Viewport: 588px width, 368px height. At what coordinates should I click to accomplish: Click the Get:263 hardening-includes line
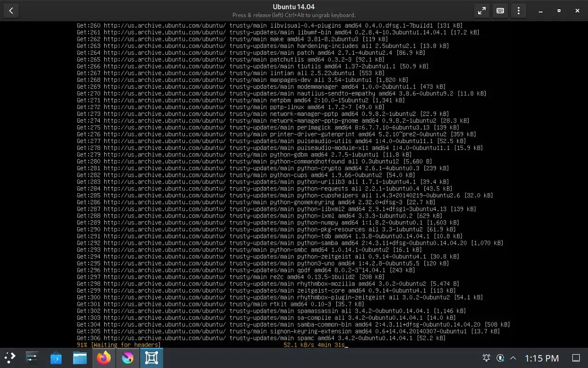tap(263, 46)
